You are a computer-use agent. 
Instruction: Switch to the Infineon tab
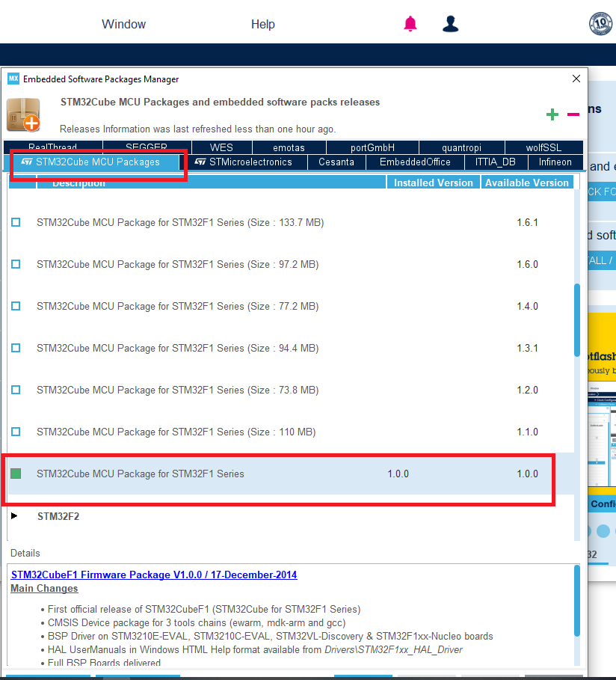click(x=555, y=162)
